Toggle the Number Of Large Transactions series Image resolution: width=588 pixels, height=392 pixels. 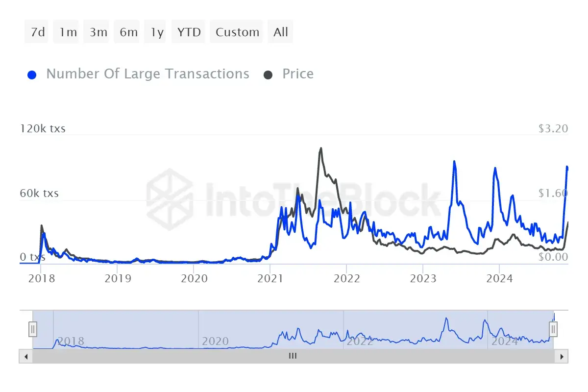[x=147, y=73]
